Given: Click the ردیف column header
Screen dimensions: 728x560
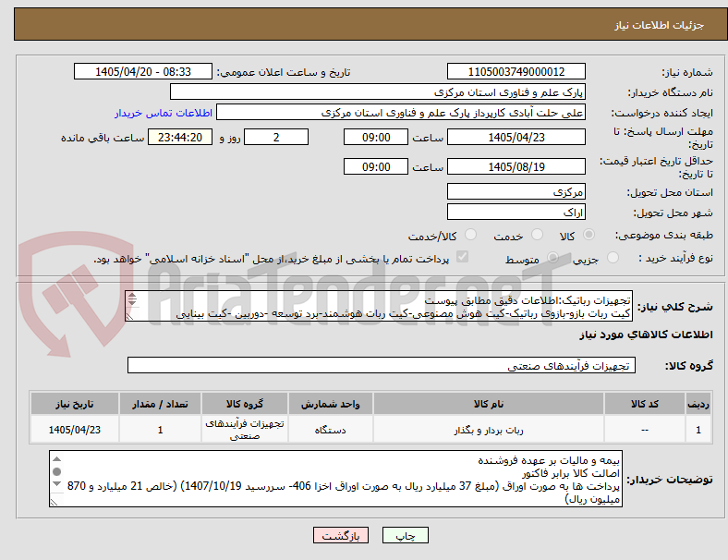Looking at the screenshot, I should pos(698,404).
